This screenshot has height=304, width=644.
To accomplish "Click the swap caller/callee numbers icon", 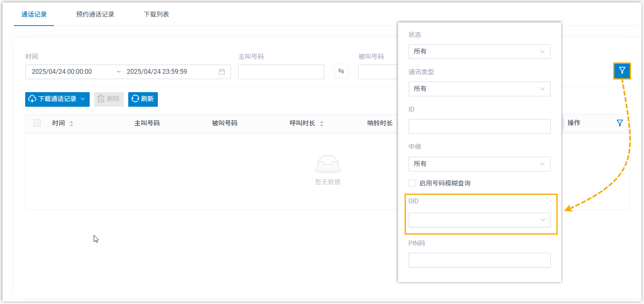I will pyautogui.click(x=341, y=71).
